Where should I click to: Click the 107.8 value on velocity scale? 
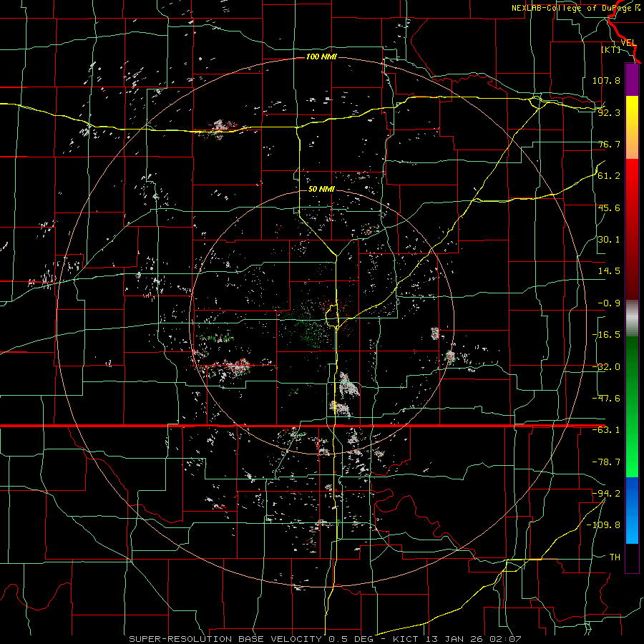click(x=606, y=80)
